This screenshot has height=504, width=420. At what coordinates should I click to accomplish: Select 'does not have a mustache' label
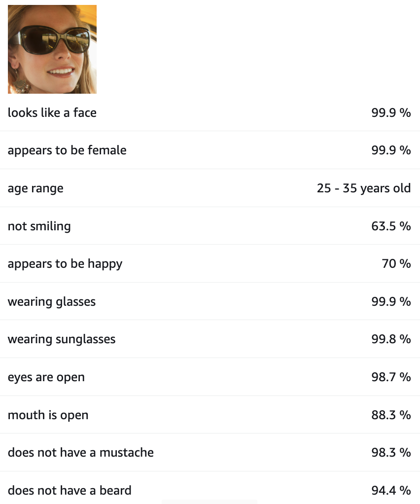point(81,453)
